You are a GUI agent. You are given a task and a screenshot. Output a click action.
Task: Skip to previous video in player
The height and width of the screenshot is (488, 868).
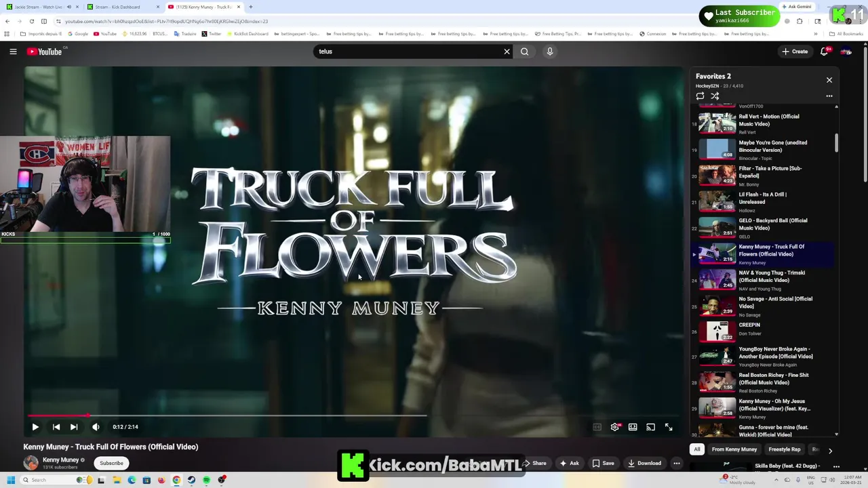coord(56,427)
